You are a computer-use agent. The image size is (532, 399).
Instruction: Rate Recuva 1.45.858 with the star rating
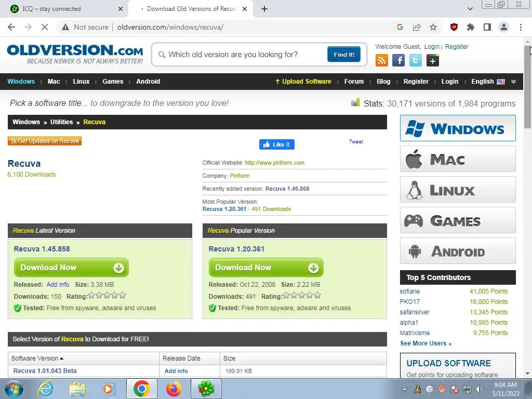(x=107, y=296)
